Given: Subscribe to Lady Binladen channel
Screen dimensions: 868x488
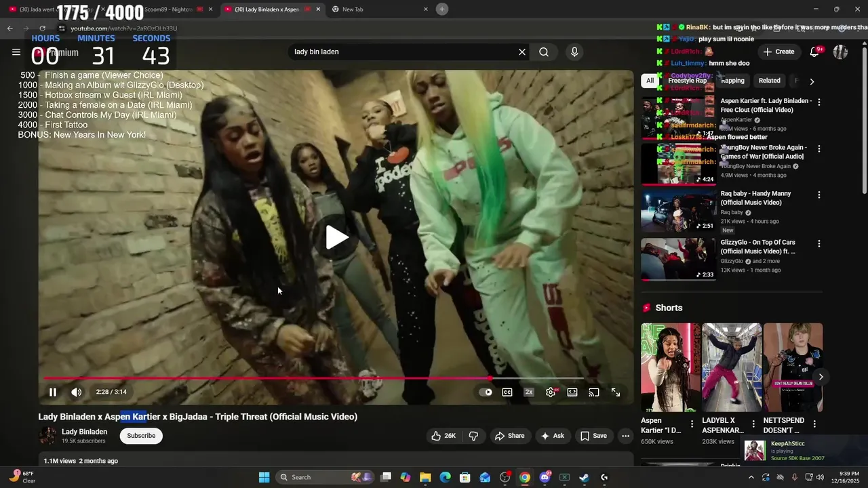Looking at the screenshot, I should coord(141,436).
